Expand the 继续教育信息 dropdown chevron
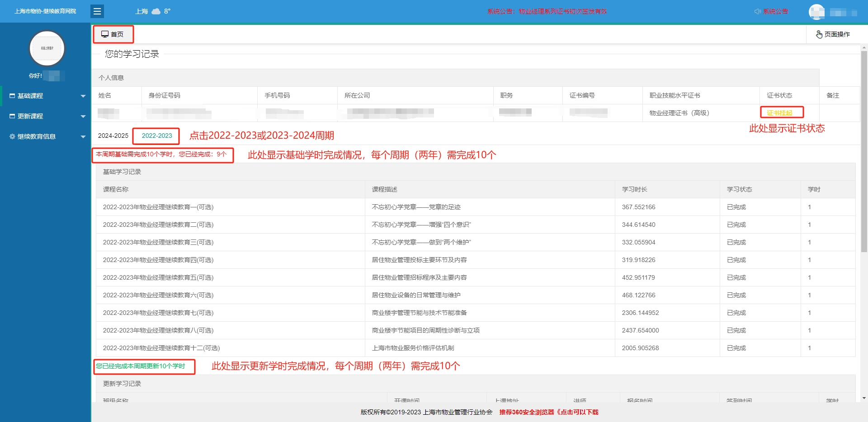The image size is (868, 422). point(83,136)
